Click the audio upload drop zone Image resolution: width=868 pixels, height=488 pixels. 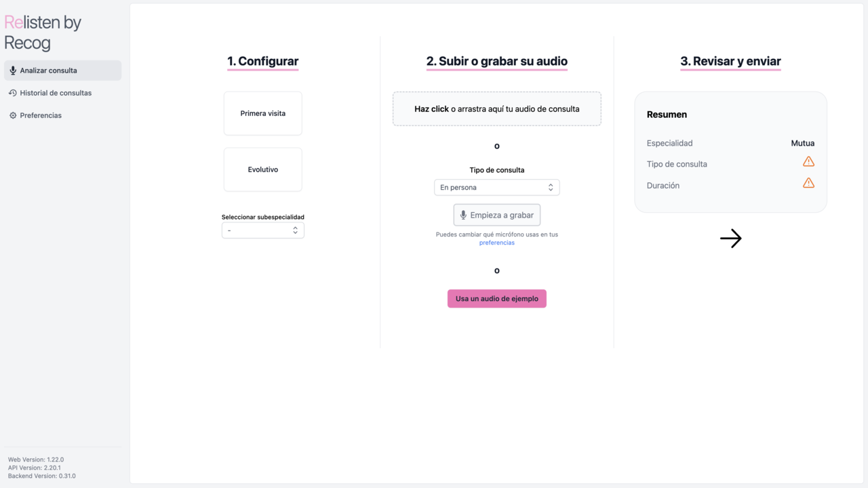pos(497,108)
